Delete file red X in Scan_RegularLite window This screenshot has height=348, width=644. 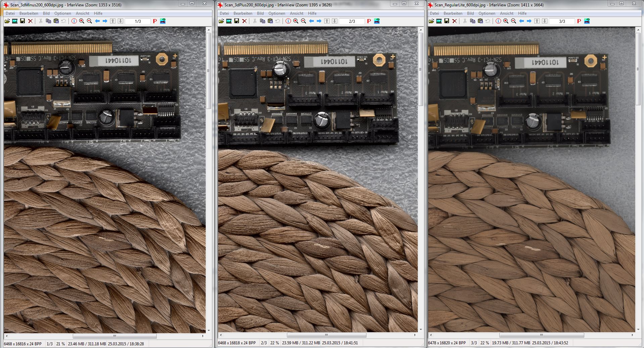pyautogui.click(x=454, y=21)
